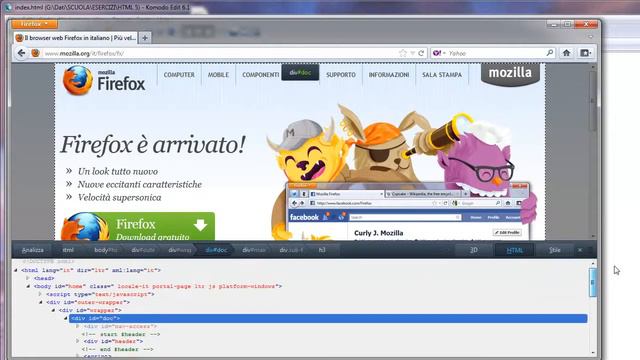Screen dimensions: 640x360
Task: Collapse the selected div id=doc node
Action: click(x=65, y=318)
